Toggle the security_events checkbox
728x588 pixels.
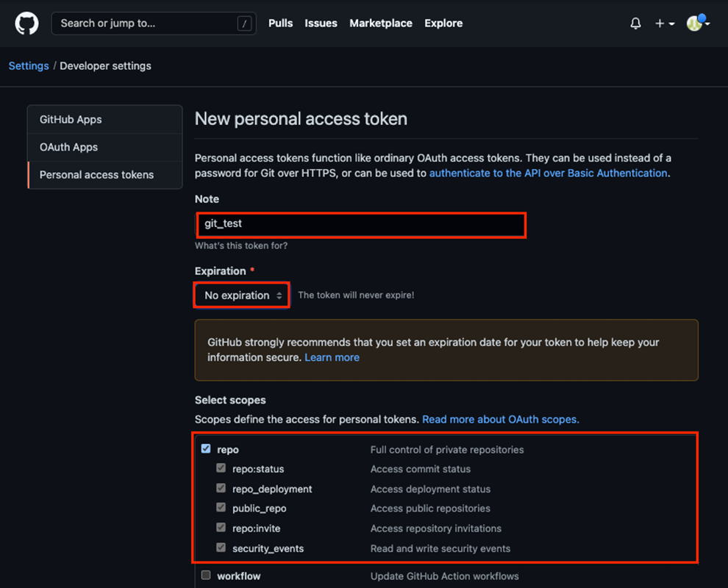click(x=221, y=548)
